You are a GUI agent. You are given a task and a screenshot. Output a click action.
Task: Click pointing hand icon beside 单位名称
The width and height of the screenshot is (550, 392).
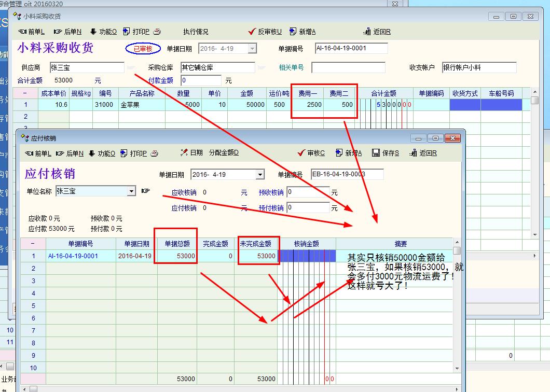(145, 191)
